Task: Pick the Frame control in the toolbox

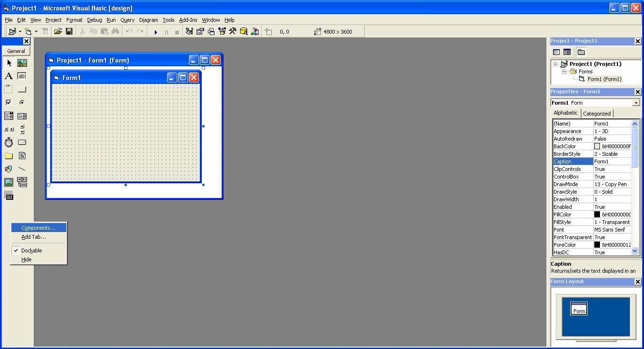Action: tap(9, 89)
